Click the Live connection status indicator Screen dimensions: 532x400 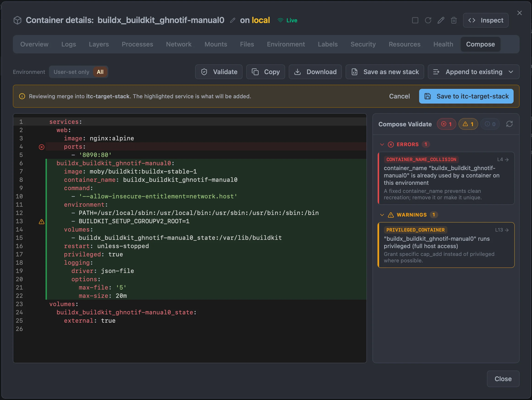coord(287,20)
